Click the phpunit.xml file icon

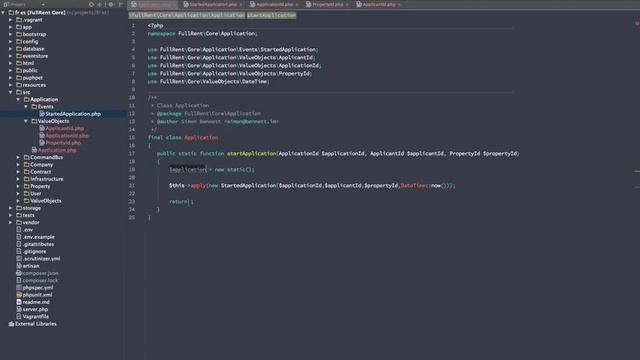19,295
